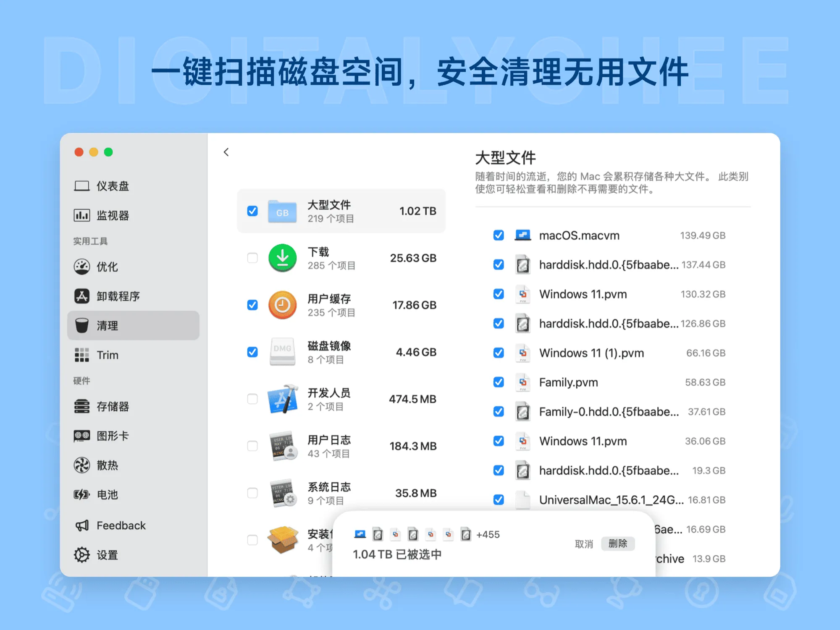Click 取消 to cancel selection
Screen dimensions: 840x630
coord(584,544)
